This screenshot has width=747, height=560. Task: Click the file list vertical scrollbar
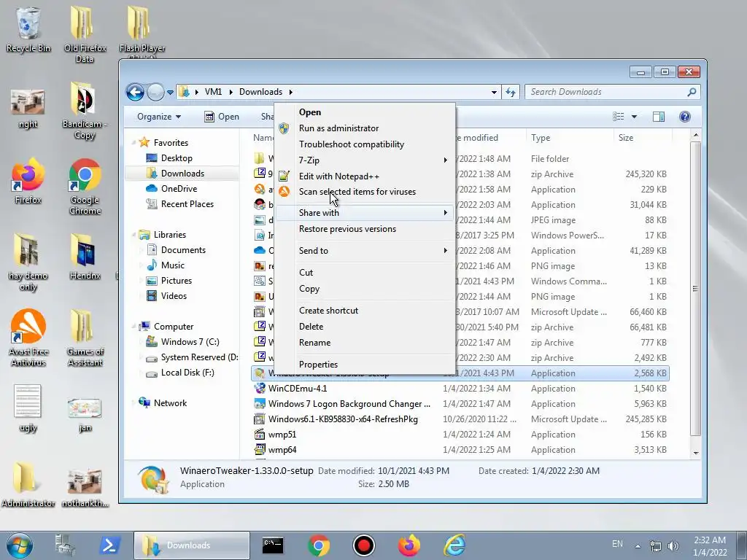tap(695, 289)
